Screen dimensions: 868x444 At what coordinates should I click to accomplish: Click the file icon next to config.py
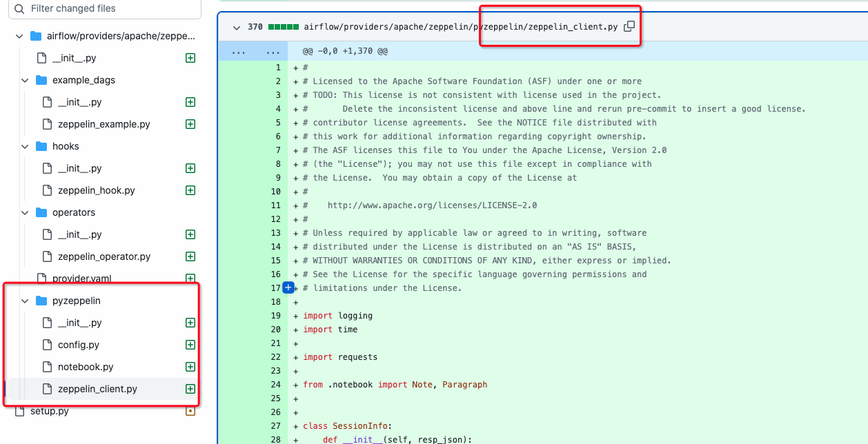(47, 345)
